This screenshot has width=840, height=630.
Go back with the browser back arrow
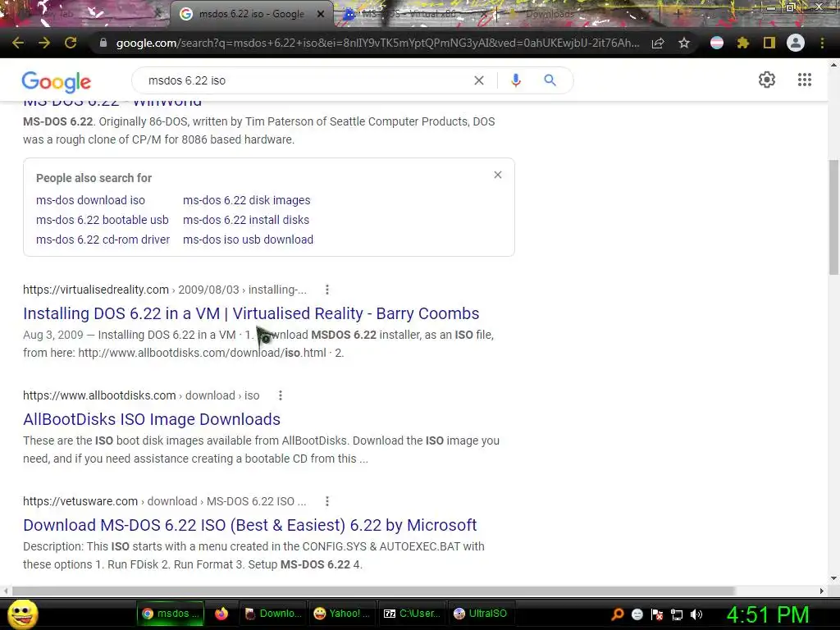pyautogui.click(x=18, y=43)
